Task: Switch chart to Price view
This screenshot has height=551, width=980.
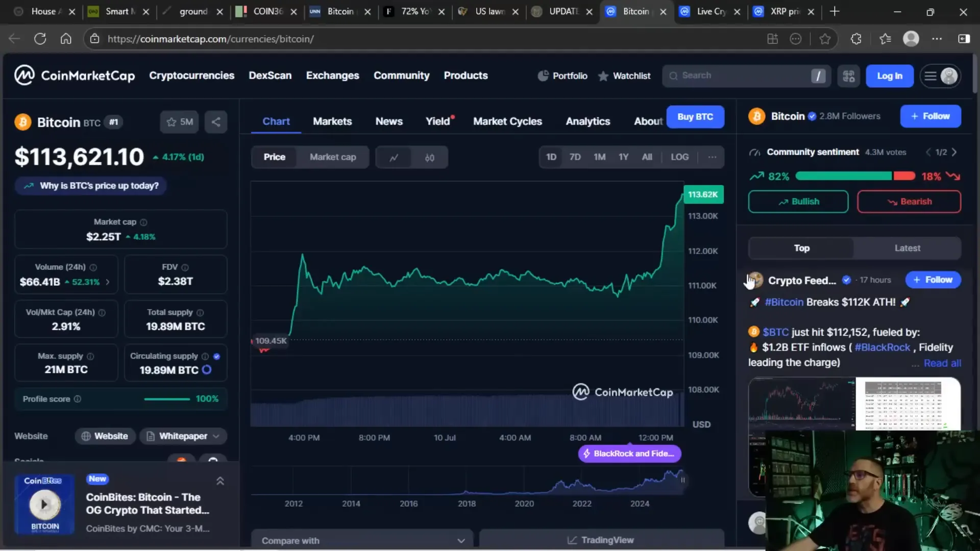Action: click(x=274, y=157)
